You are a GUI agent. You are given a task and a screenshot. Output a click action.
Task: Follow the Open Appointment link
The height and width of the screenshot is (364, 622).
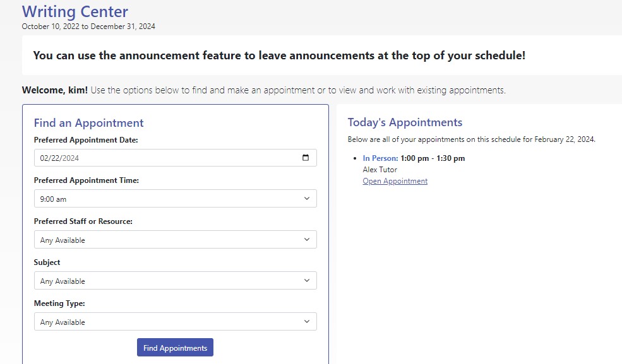[395, 181]
